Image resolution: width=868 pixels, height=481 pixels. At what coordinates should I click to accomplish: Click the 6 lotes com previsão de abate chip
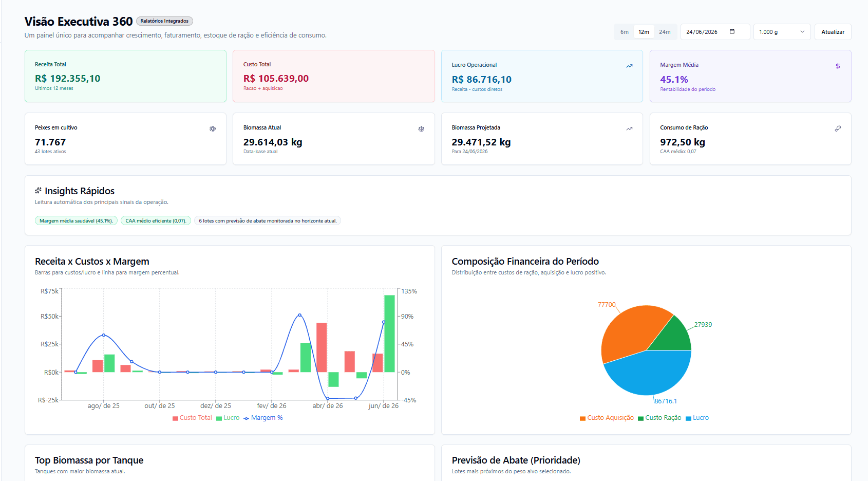click(268, 221)
